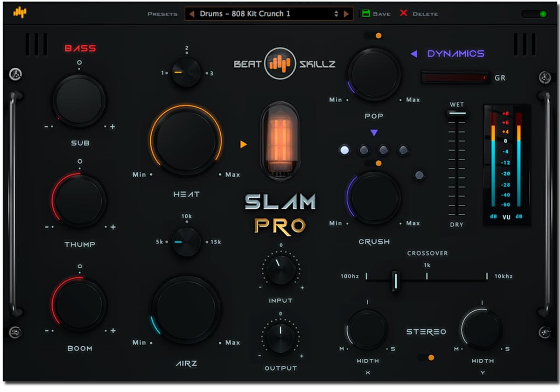Select the fourth crush mode button
Screen dimensions: 560x392
tap(403, 150)
